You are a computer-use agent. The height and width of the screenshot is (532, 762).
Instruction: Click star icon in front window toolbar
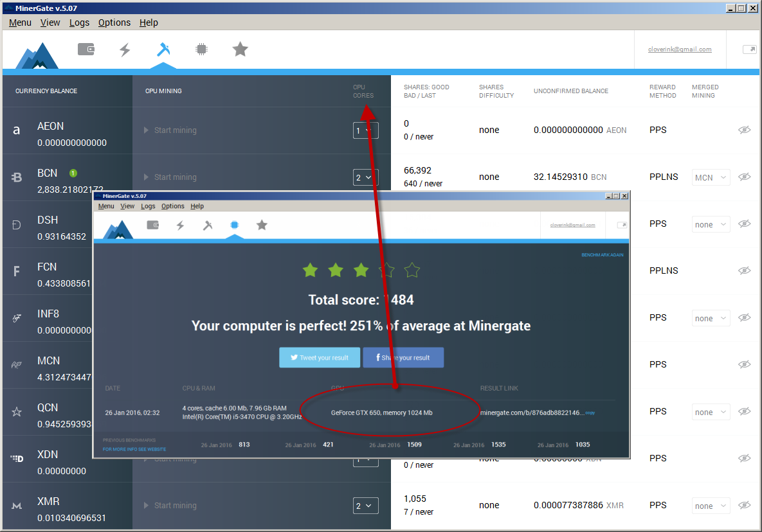point(262,225)
